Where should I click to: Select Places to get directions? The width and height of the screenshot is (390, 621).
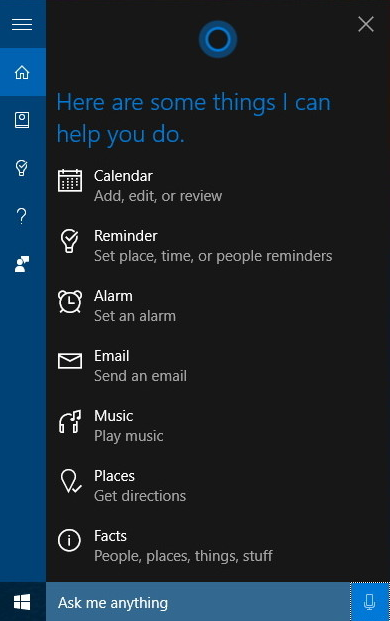click(x=218, y=486)
